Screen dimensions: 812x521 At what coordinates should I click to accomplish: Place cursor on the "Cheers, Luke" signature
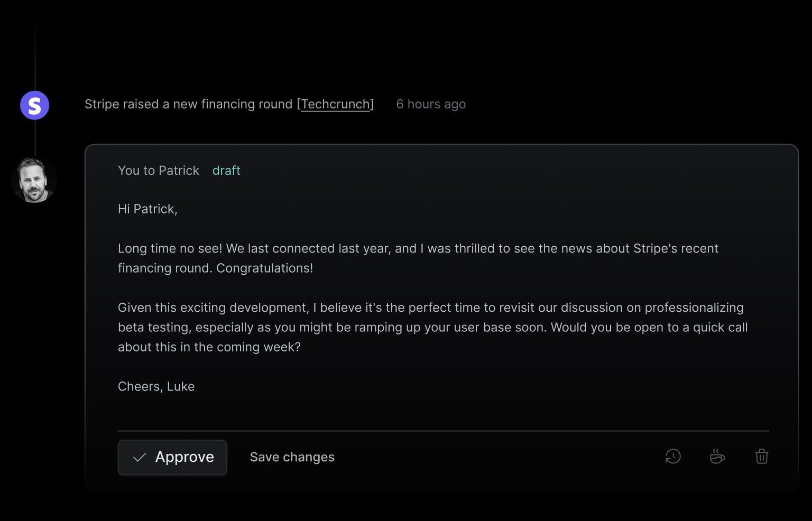156,387
